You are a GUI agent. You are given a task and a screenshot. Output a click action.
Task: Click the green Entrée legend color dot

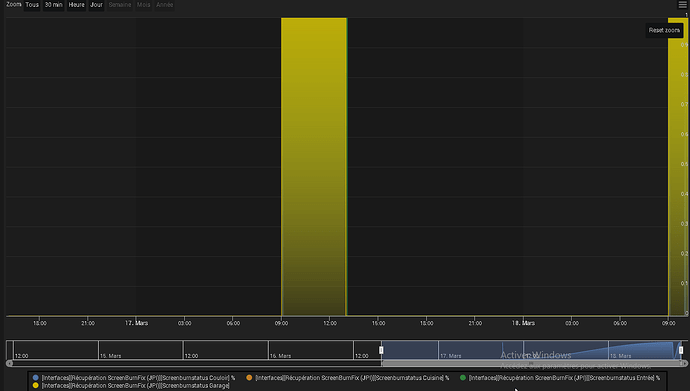(462, 378)
